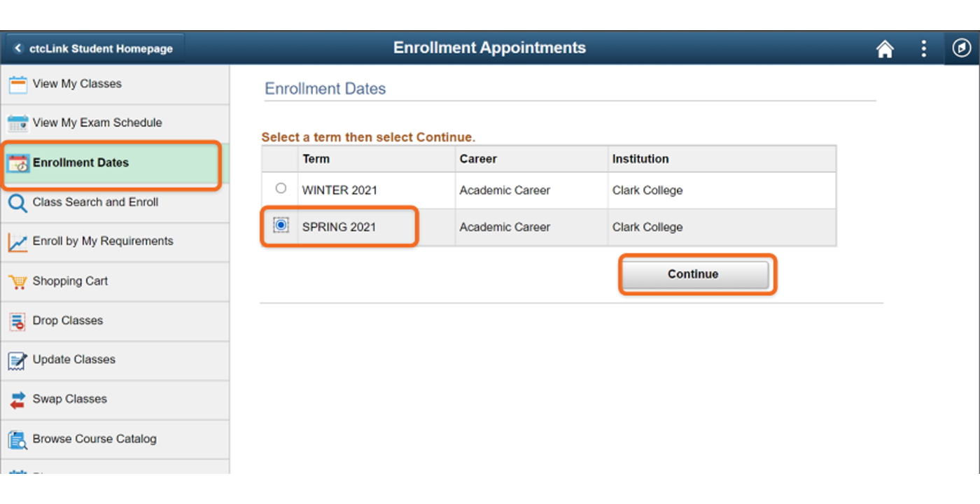Select the WINTER 2021 radio button

(x=281, y=188)
